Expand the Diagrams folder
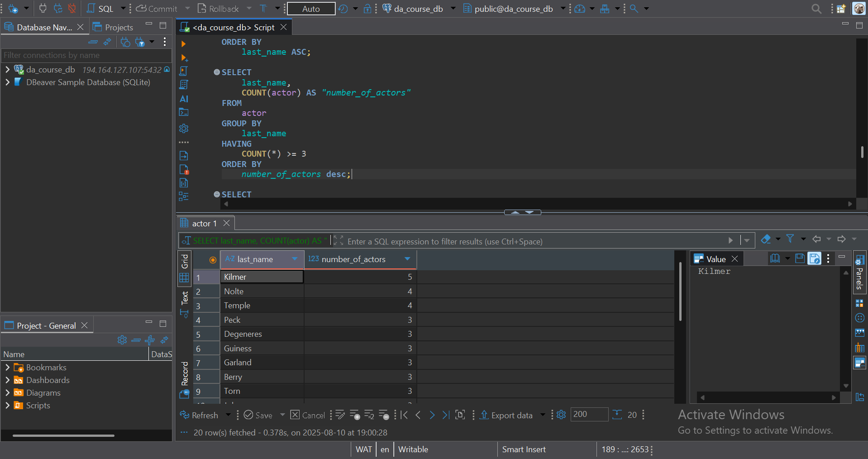Screen dimensions: 868x459 pyautogui.click(x=7, y=393)
